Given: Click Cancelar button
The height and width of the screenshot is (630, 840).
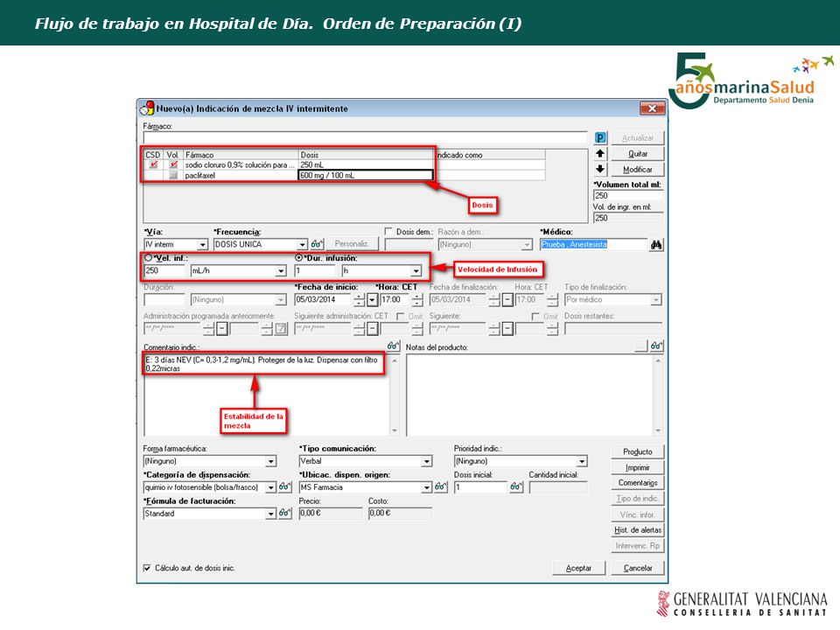Looking at the screenshot, I should coord(638,568).
